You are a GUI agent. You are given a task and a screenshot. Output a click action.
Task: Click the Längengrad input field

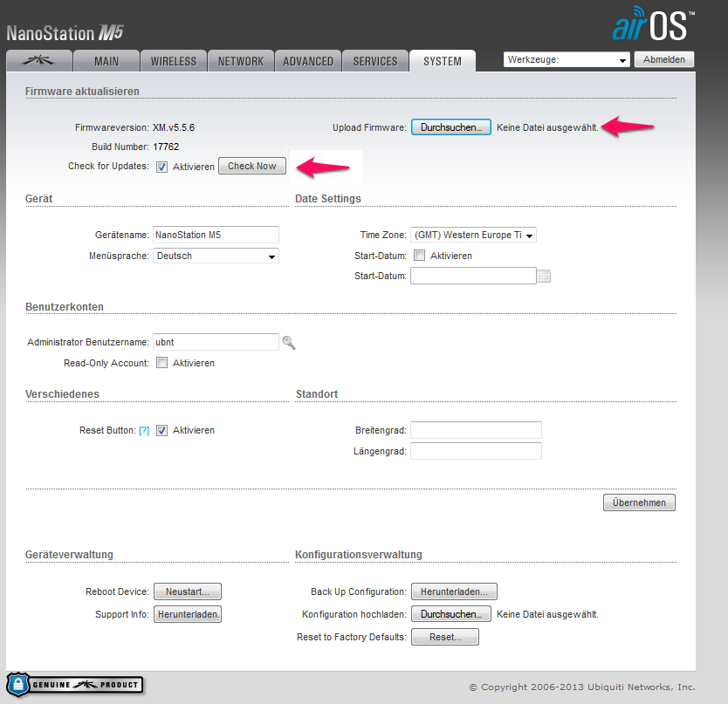(476, 451)
